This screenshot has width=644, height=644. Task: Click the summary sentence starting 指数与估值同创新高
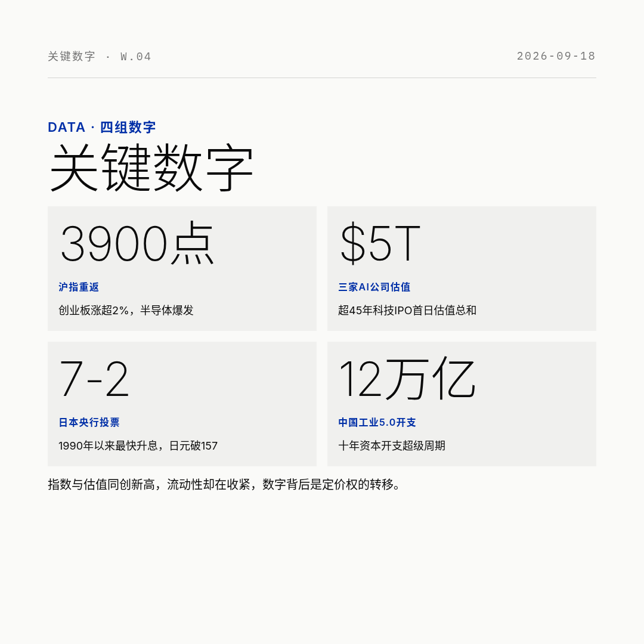point(224,484)
